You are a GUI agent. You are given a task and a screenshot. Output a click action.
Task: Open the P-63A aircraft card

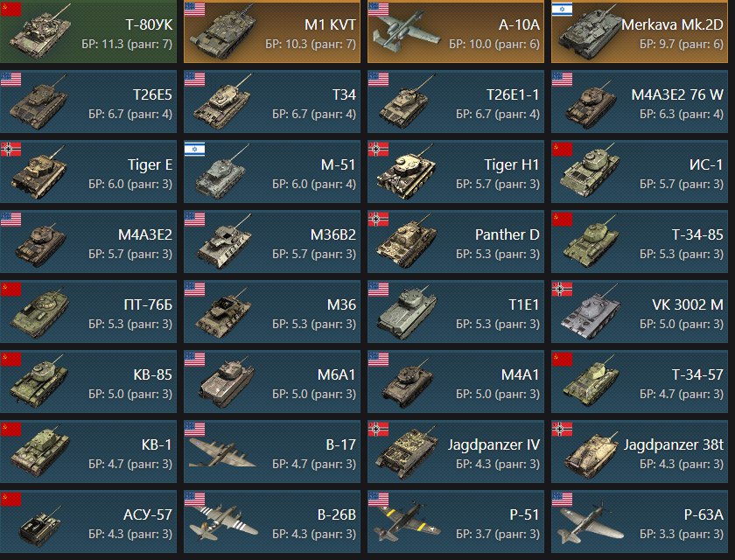click(640, 521)
